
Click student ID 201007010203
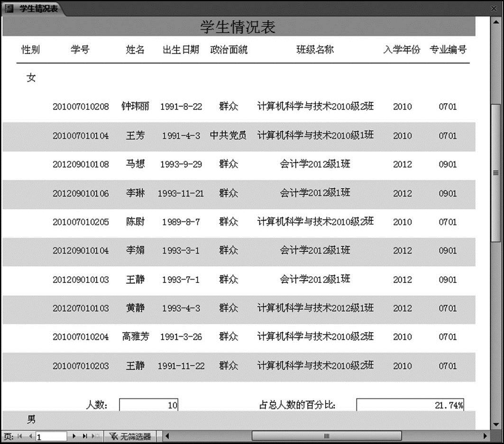[81, 366]
